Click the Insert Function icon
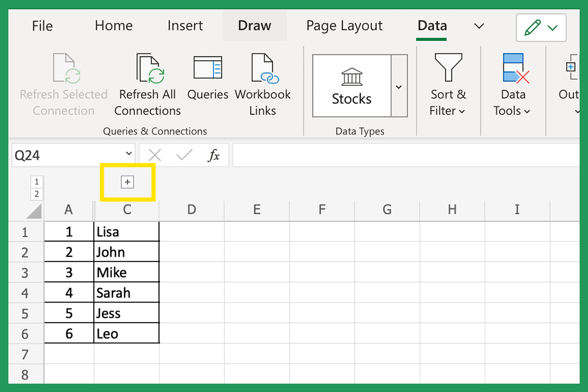 pos(215,155)
